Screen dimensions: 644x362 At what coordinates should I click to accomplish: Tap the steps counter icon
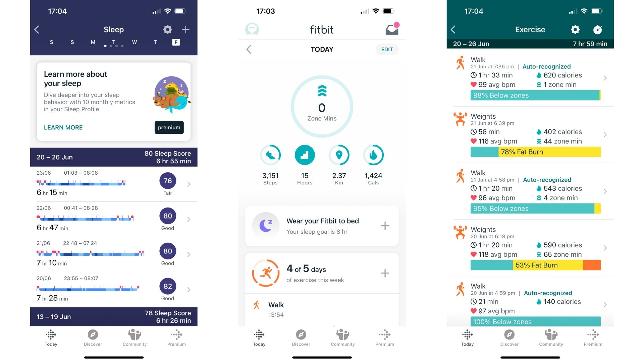(271, 155)
